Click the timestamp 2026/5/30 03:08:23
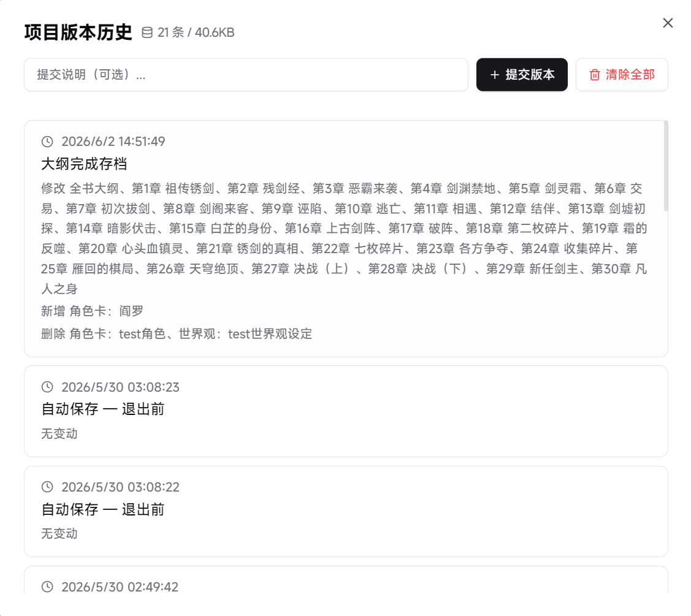The height and width of the screenshot is (616, 691). (120, 387)
